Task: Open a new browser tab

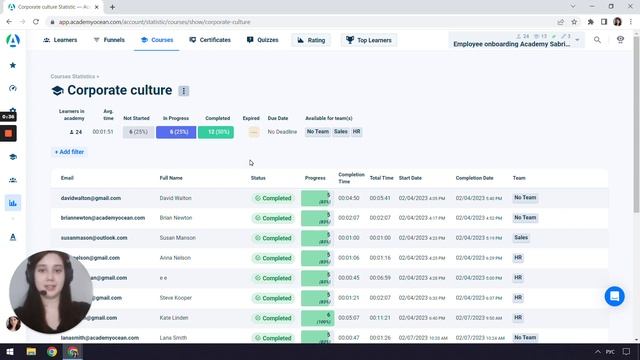Action: pyautogui.click(x=112, y=7)
